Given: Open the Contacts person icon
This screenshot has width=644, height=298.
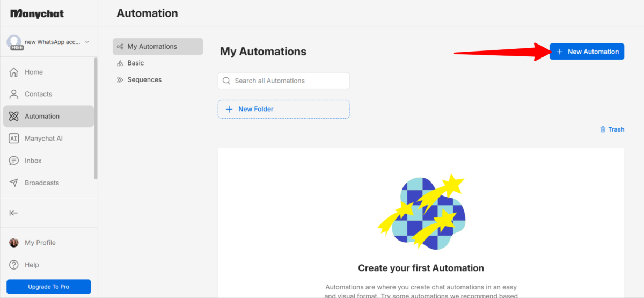Looking at the screenshot, I should pyautogui.click(x=14, y=94).
